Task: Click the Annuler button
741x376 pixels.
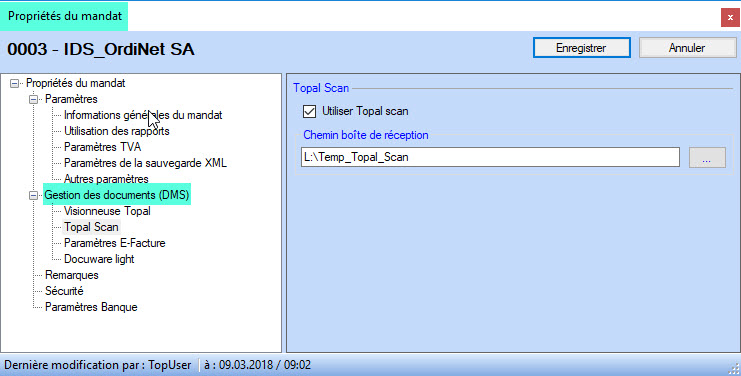Action: point(687,48)
